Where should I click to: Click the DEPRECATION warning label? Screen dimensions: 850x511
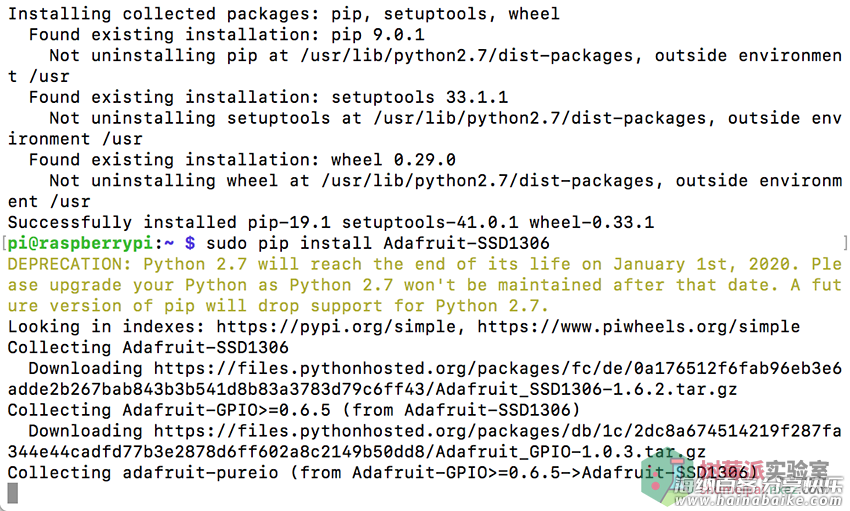[x=70, y=264]
